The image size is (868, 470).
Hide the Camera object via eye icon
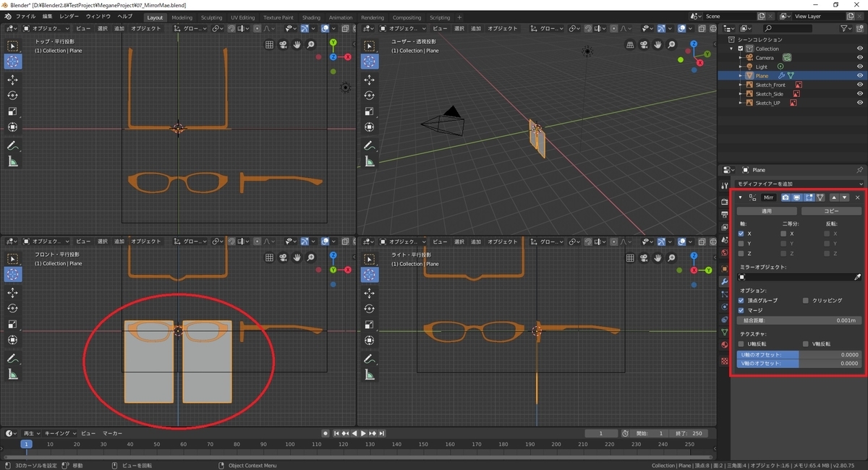(x=859, y=58)
